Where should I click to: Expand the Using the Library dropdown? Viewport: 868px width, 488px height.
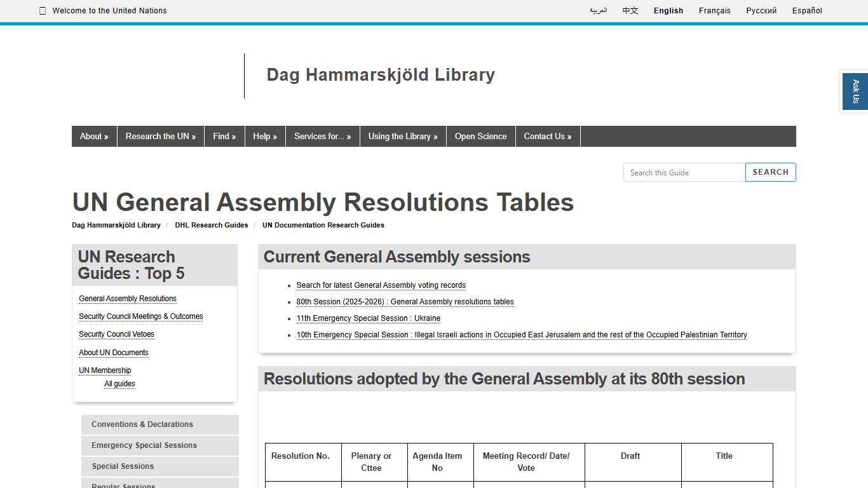click(x=402, y=136)
